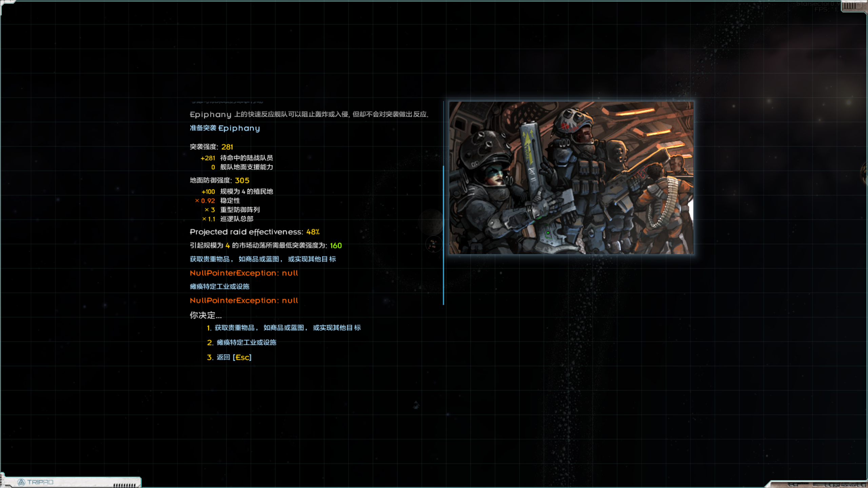Click the vent slots on the TriPad bar

click(x=124, y=485)
